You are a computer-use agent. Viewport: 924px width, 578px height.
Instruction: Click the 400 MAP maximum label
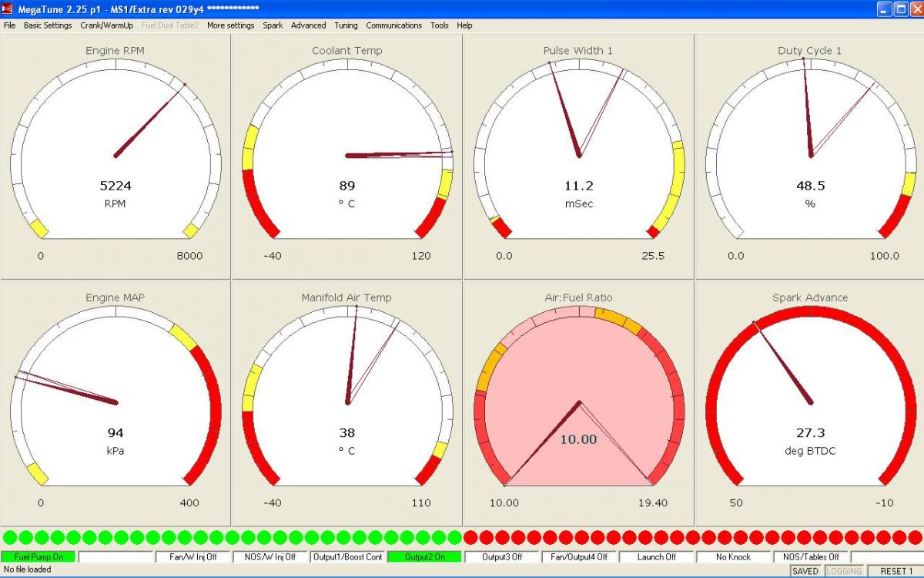(x=189, y=503)
